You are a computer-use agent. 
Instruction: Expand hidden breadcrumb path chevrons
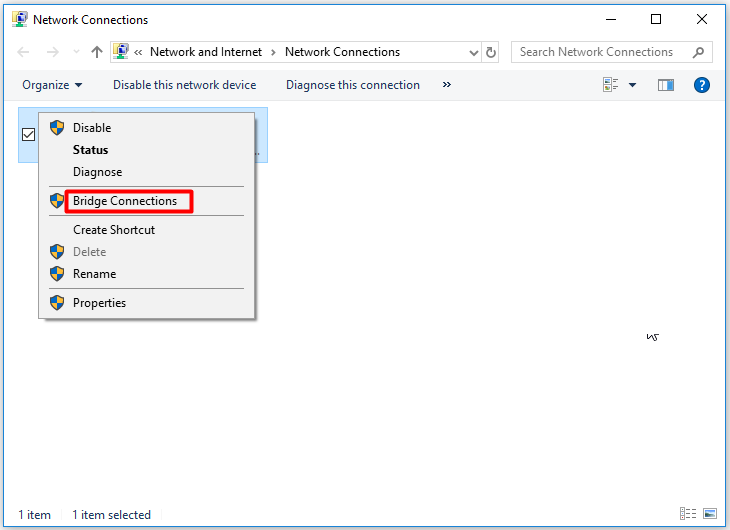coord(138,52)
